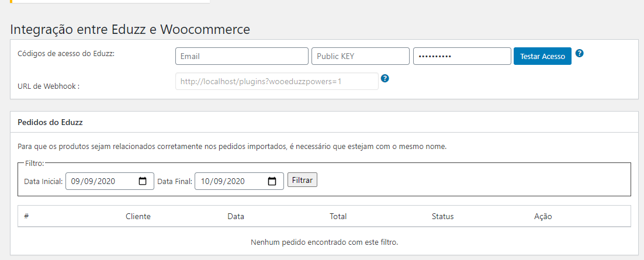Click the 'Integração entre Eduzz e Woocommerce' title
The height and width of the screenshot is (260, 644).
[x=130, y=30]
